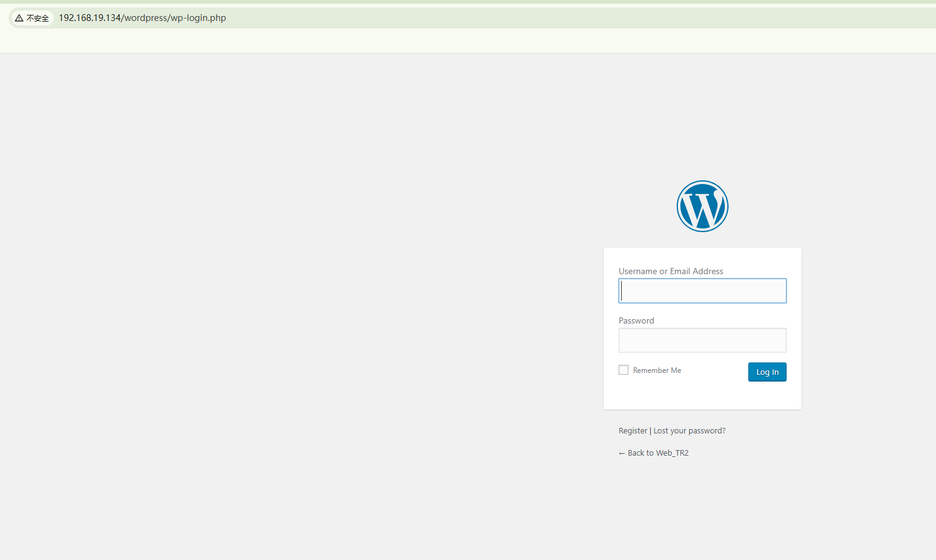The height and width of the screenshot is (560, 936).
Task: Click the WordPress logo above the form
Action: [702, 206]
